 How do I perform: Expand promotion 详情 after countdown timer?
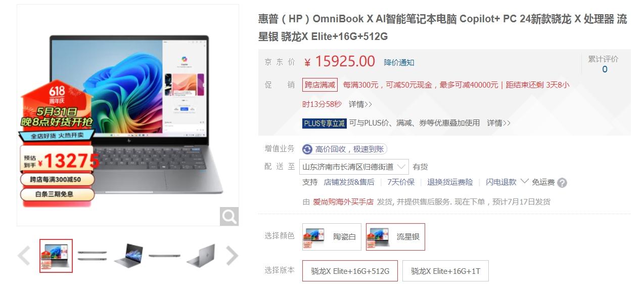coord(360,104)
